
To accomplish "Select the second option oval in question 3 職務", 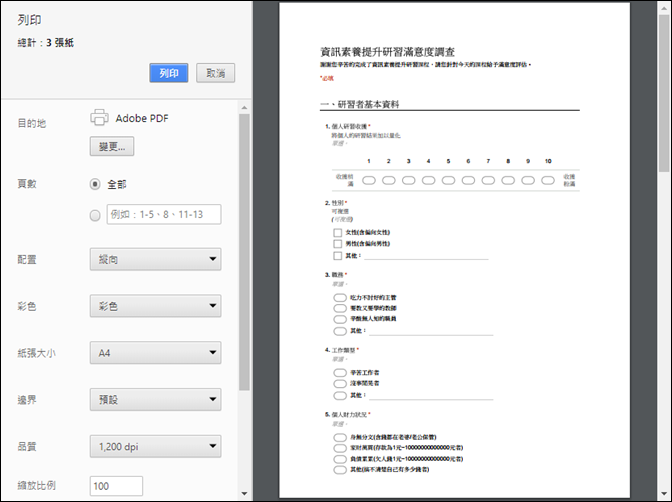I will (x=340, y=308).
